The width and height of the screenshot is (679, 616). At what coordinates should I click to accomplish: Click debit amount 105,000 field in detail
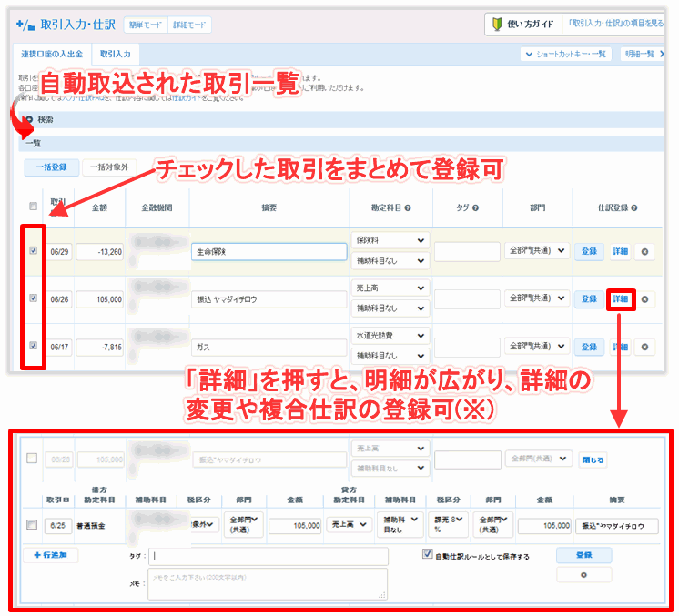295,526
